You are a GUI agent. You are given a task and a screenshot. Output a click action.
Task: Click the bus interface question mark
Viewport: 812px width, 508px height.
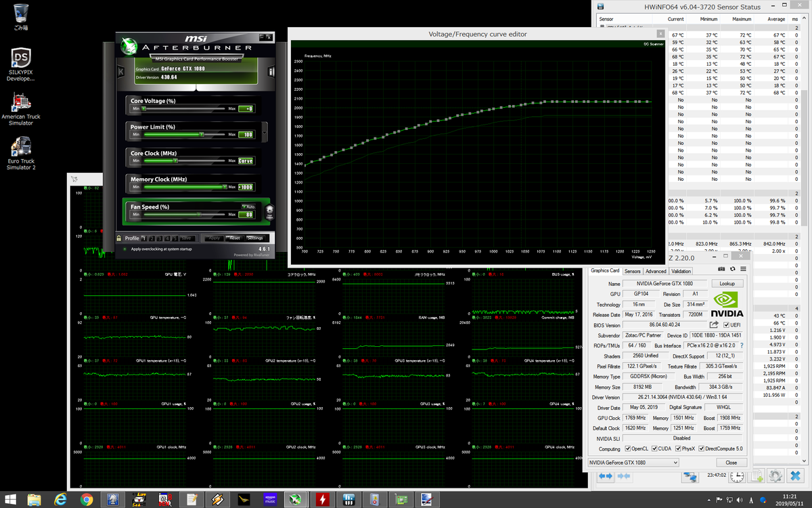[741, 346]
